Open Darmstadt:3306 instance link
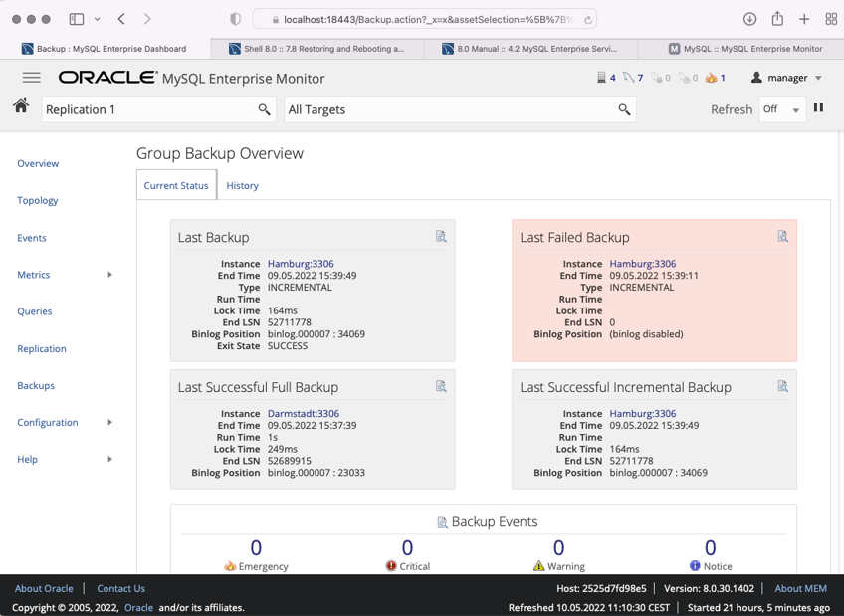Image resolution: width=844 pixels, height=616 pixels. 304,414
